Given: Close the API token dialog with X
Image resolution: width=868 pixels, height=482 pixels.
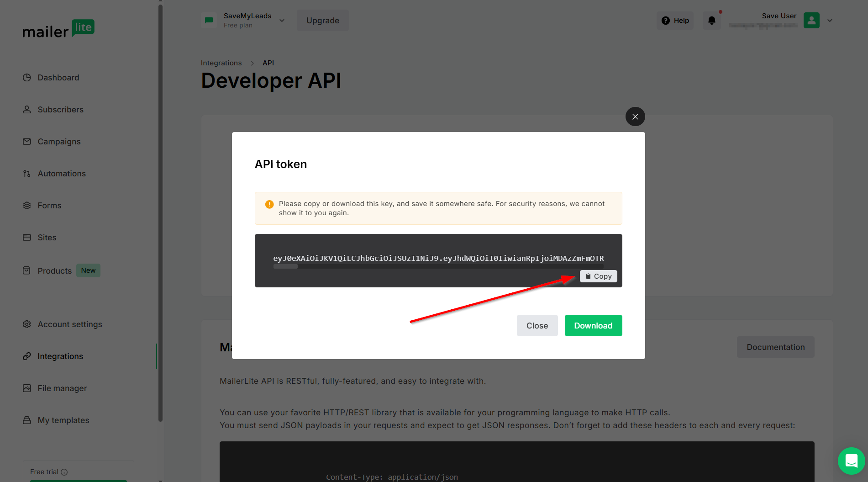Looking at the screenshot, I should click(635, 117).
